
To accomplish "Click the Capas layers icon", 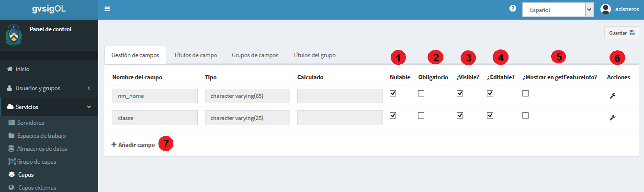I will point(12,175).
